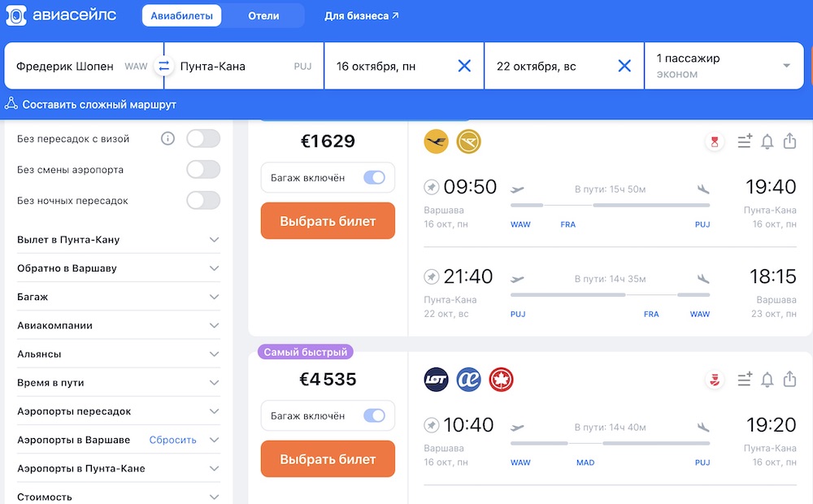Expand the "Время в пути" filter
The image size is (813, 504).
[x=214, y=382]
